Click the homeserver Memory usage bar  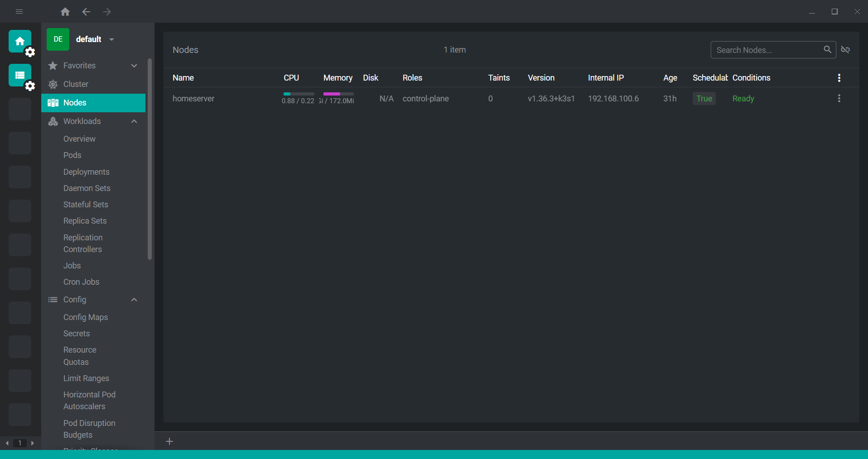338,94
